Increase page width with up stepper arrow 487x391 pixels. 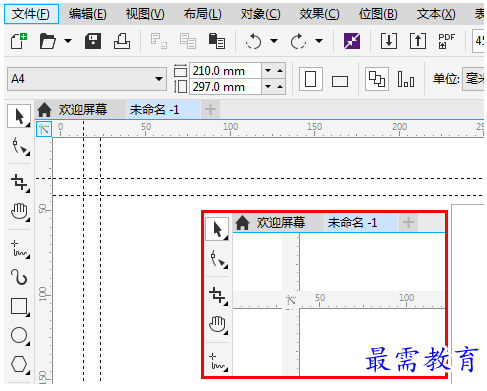[280, 71]
